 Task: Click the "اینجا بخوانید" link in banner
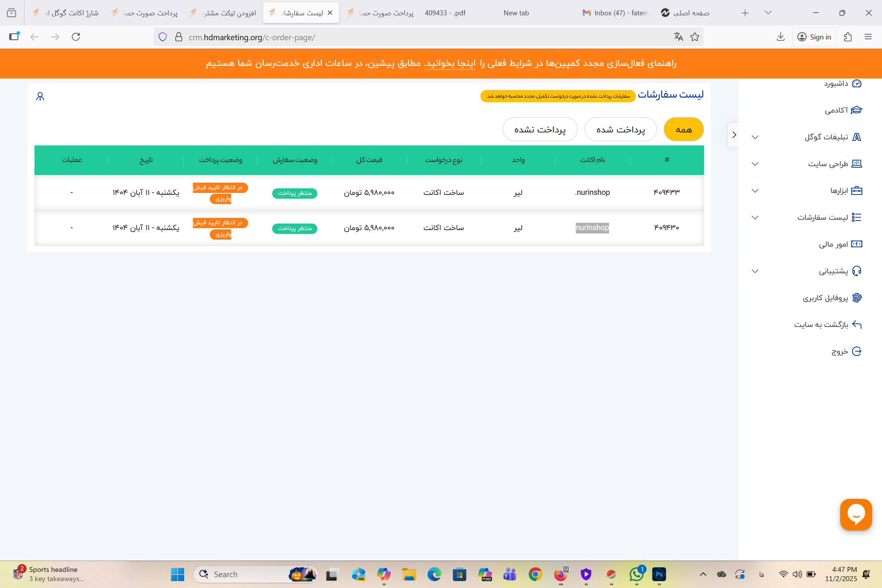pos(450,63)
